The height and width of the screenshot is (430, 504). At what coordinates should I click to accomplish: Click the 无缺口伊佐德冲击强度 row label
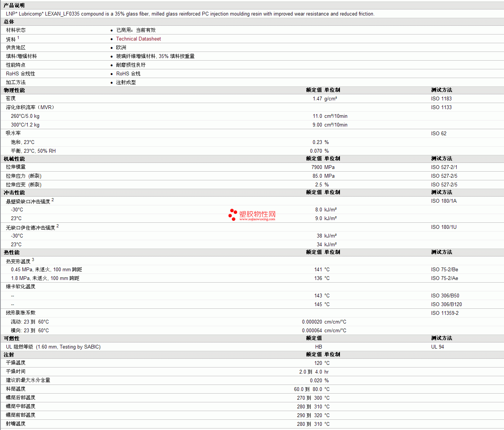coord(30,227)
